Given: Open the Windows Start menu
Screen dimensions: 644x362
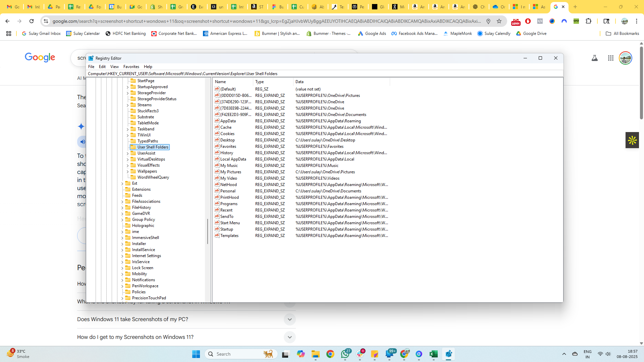Looking at the screenshot, I should point(196,354).
